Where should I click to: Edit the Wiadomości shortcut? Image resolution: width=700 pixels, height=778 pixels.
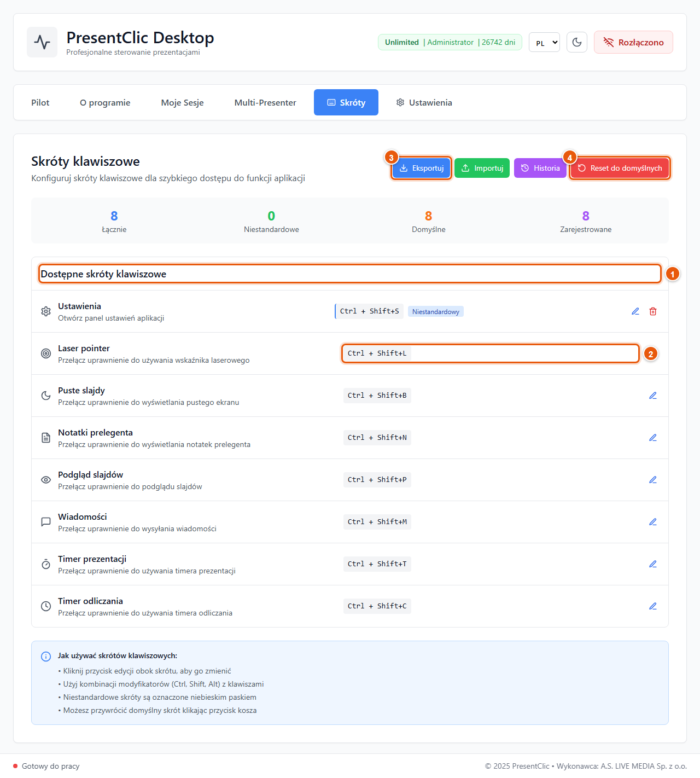tap(653, 522)
